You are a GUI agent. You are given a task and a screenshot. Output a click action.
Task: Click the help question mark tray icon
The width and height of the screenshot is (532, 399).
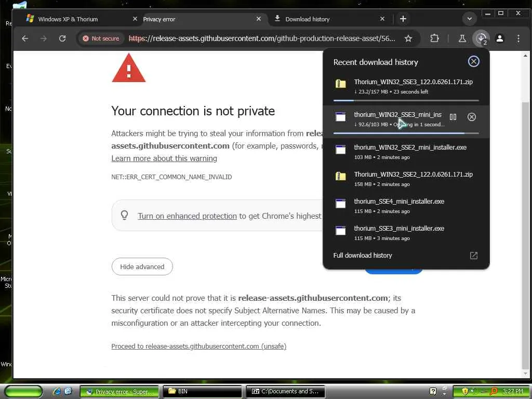tap(433, 392)
